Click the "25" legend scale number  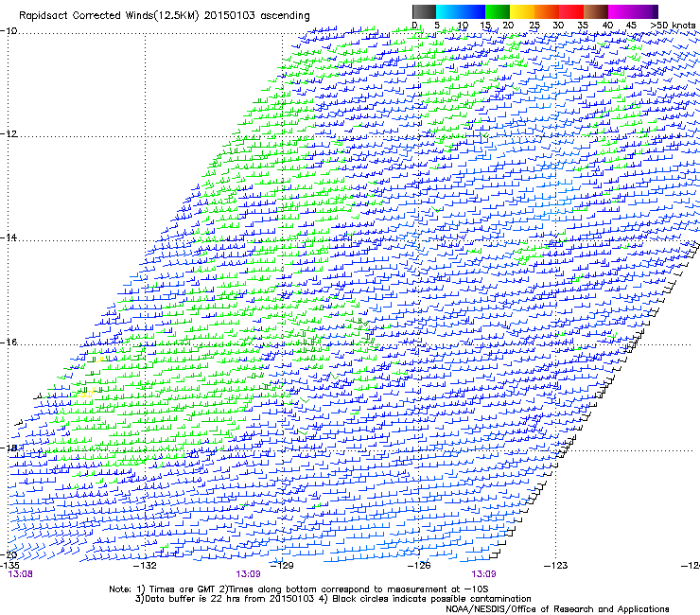coord(534,26)
